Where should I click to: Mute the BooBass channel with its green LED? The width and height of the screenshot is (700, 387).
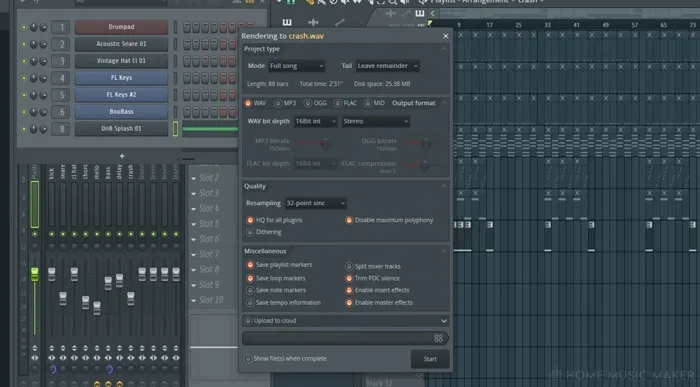(x=24, y=112)
